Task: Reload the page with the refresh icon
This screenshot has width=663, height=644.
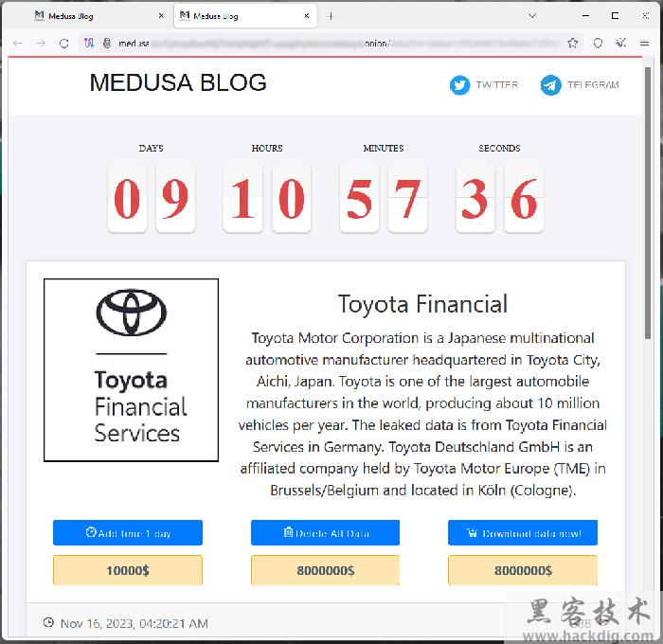Action: click(63, 44)
